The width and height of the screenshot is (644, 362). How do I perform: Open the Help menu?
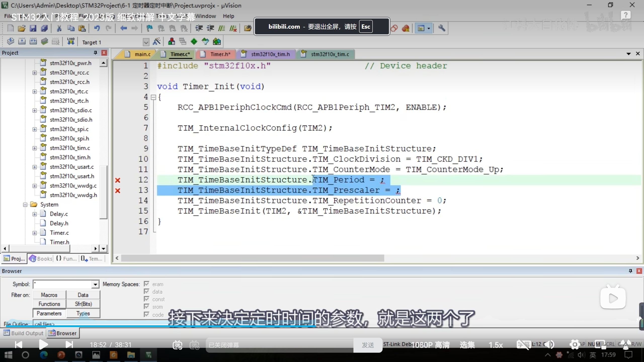228,16
